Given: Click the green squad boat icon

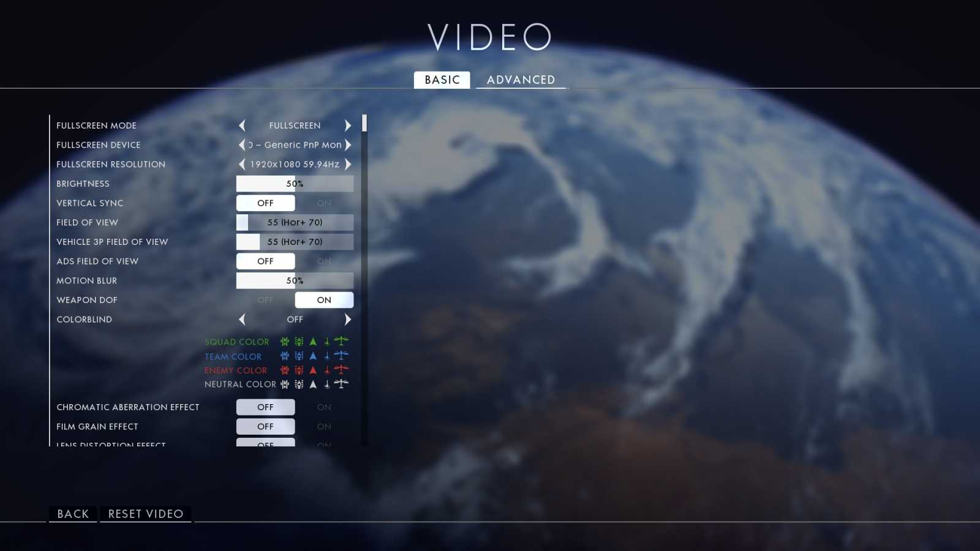Looking at the screenshot, I should [327, 342].
